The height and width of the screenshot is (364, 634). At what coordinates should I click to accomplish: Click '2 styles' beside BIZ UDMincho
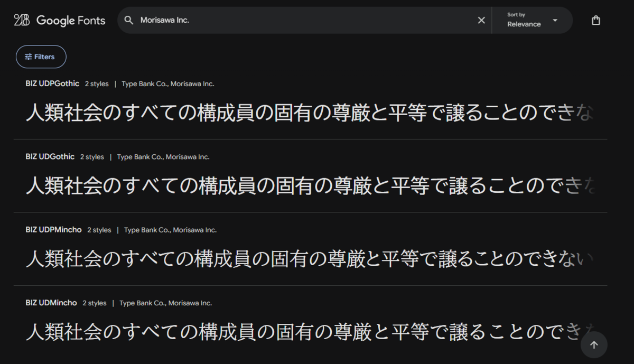[x=95, y=303]
